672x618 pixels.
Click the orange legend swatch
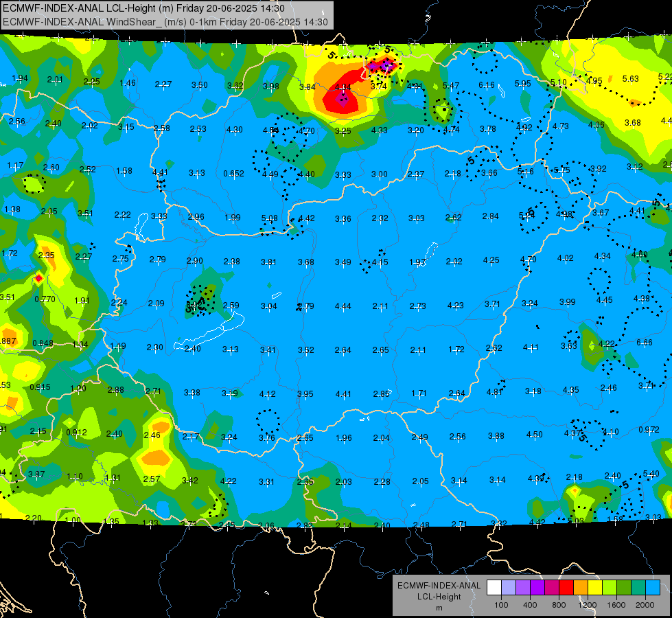tap(580, 587)
